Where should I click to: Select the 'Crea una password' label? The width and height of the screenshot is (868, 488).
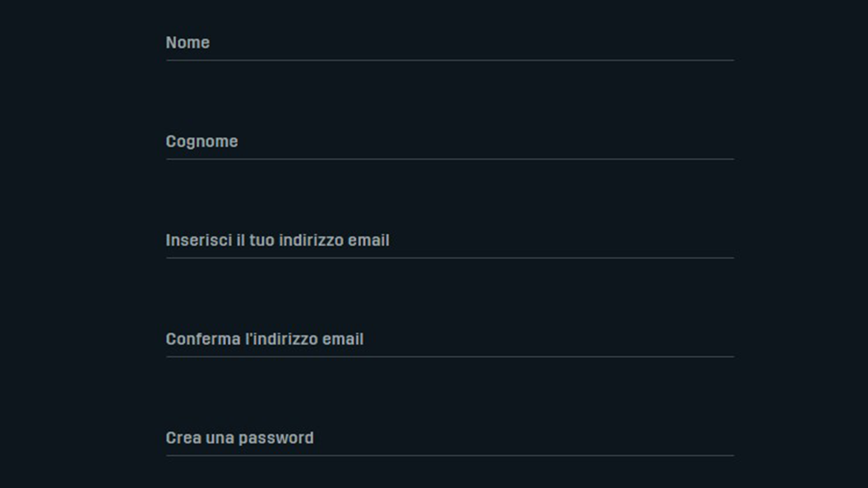240,437
